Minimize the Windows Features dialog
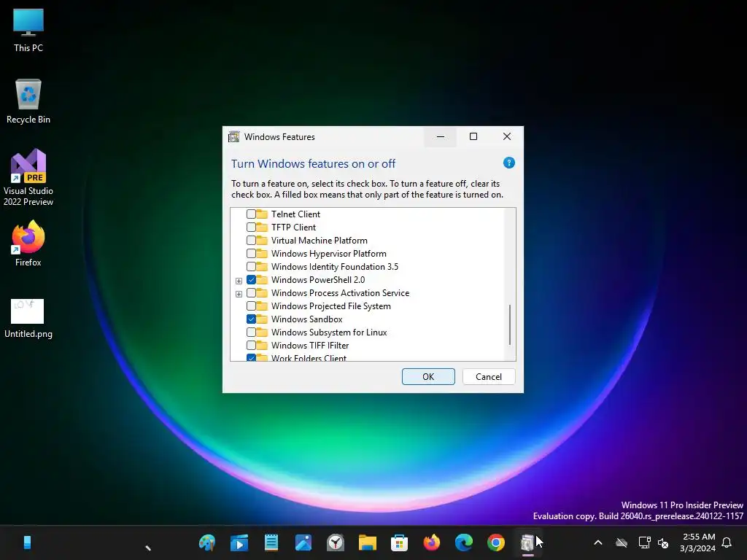 (440, 136)
